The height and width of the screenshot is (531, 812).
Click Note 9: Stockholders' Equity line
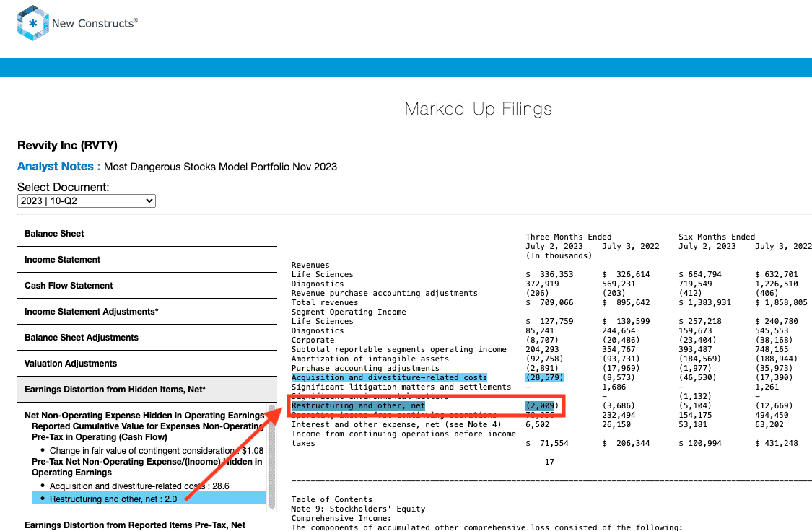[x=358, y=509]
